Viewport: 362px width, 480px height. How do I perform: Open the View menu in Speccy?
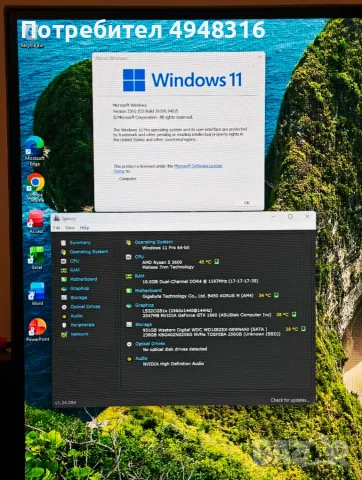click(70, 228)
